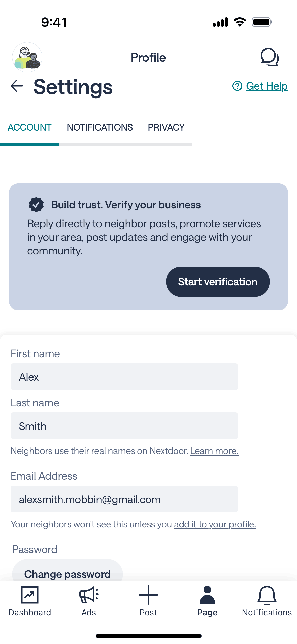
Task: Follow the Learn more link
Action: click(x=214, y=451)
